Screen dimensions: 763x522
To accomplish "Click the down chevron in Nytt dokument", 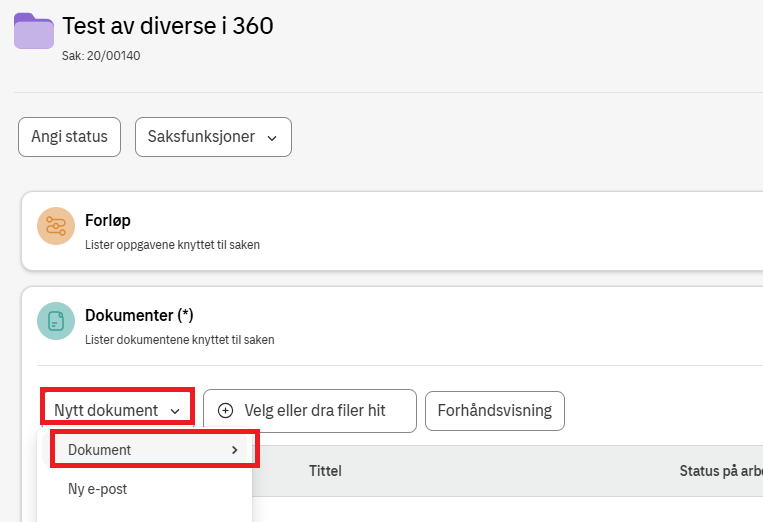I will [x=175, y=411].
